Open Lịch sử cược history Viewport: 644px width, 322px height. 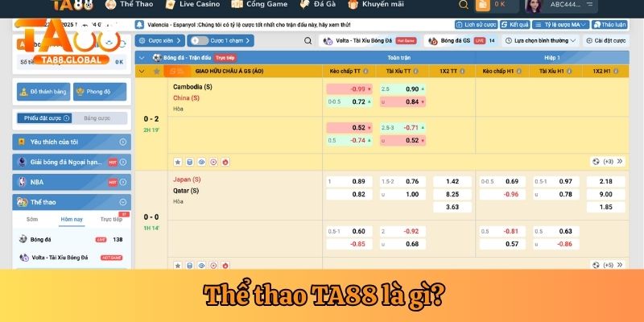(x=476, y=25)
